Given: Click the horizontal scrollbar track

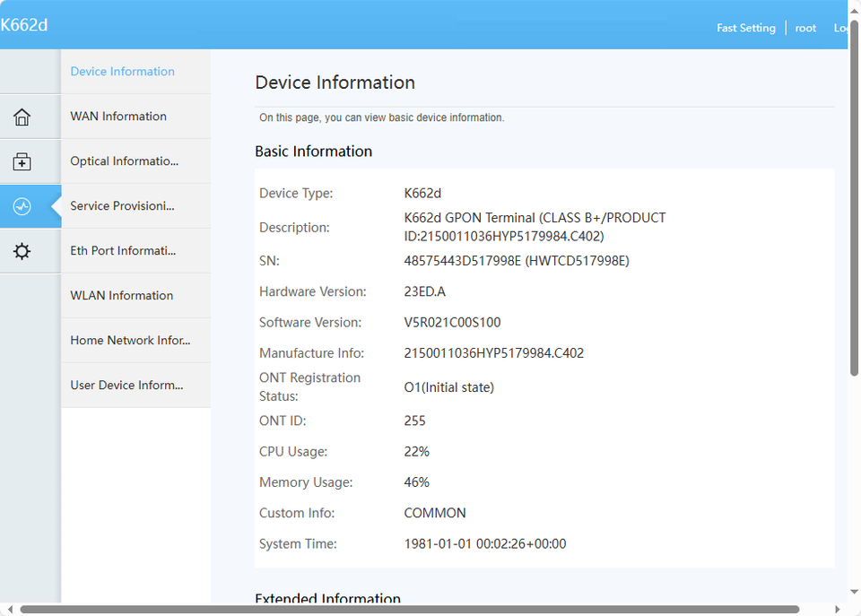Looking at the screenshot, I should pos(816,610).
